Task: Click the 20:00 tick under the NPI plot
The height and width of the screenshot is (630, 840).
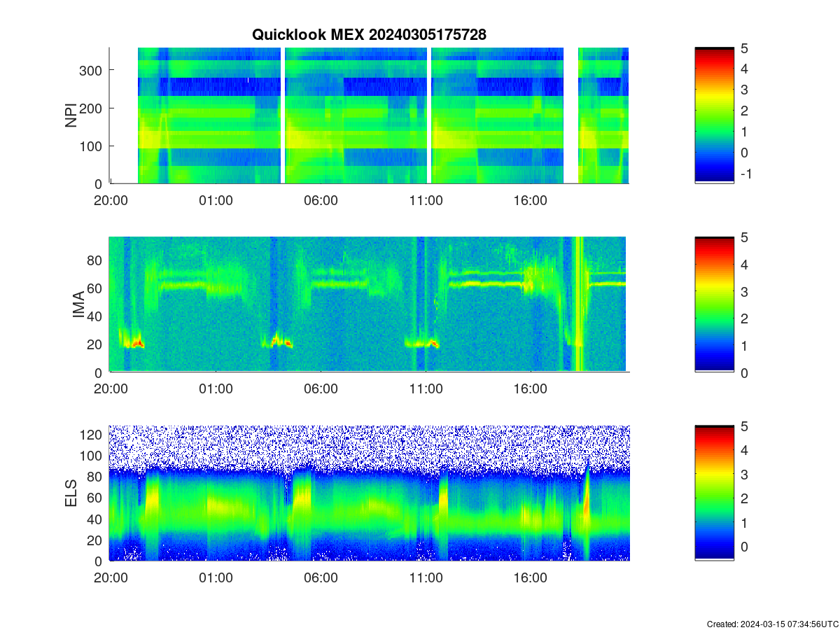Action: point(111,200)
